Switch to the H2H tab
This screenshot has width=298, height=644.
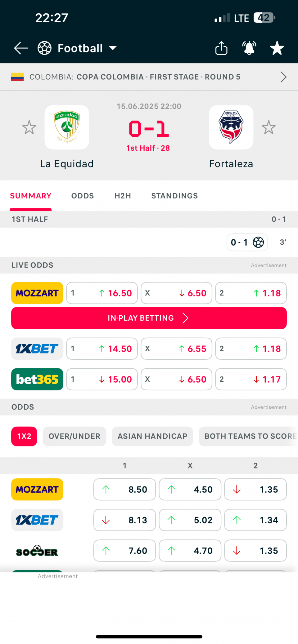click(x=123, y=196)
